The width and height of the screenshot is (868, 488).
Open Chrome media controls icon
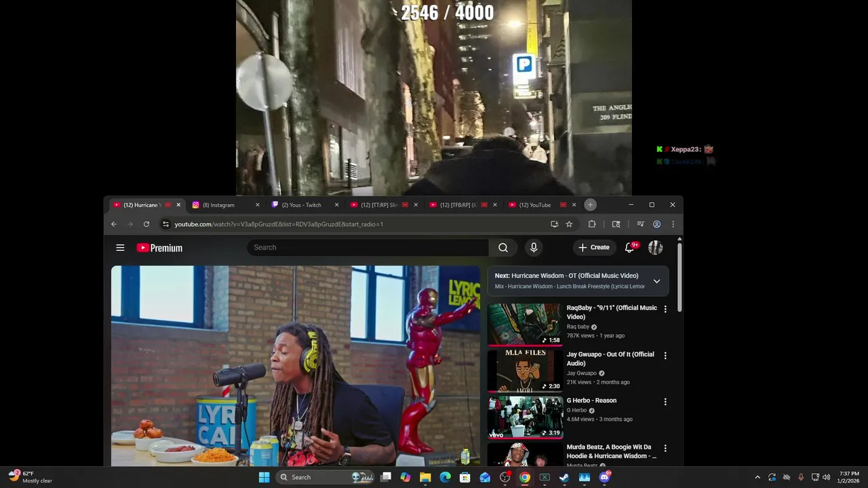point(640,224)
